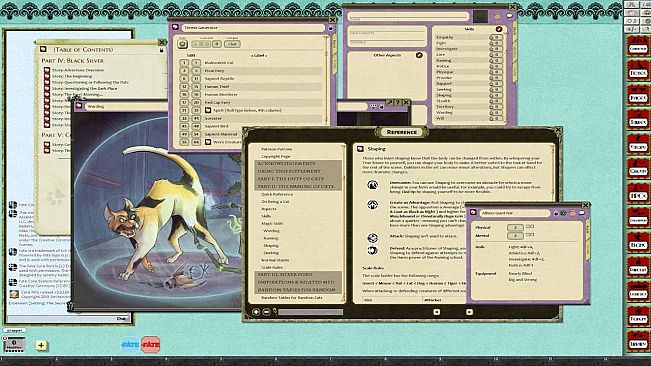Click the arrow tool icon on image window toolbar

click(389, 102)
